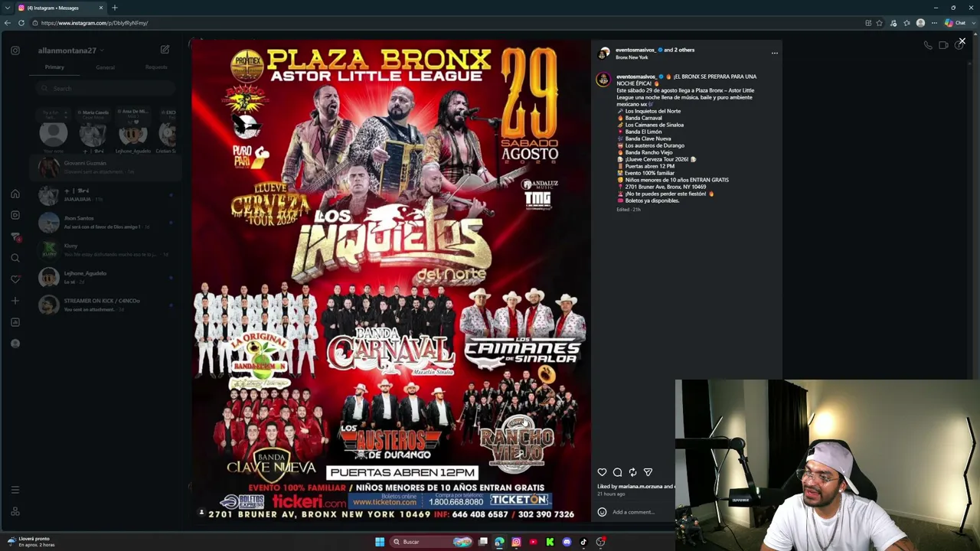Open the browser tab list dropdown chevron
Viewport: 980px width, 551px height.
tap(7, 8)
